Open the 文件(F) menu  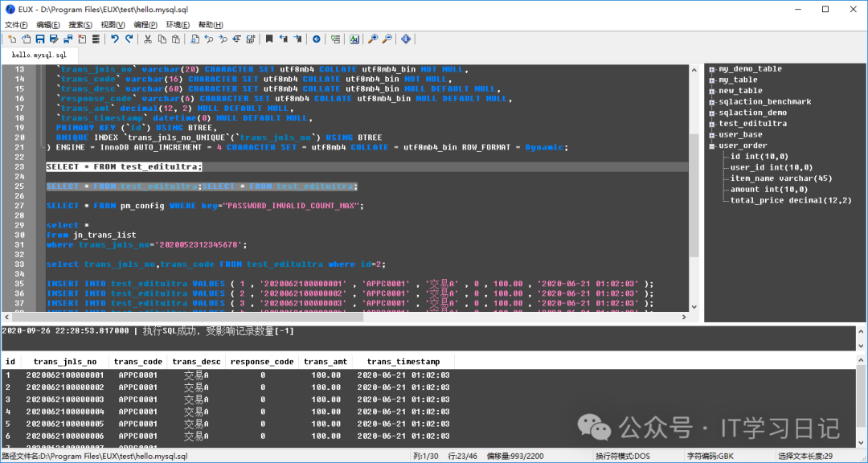click(x=16, y=25)
